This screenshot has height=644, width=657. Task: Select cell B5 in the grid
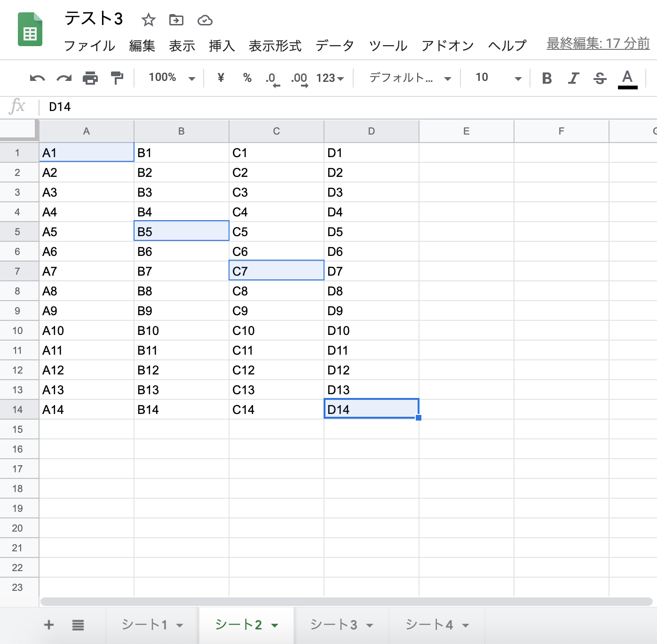[x=182, y=231]
